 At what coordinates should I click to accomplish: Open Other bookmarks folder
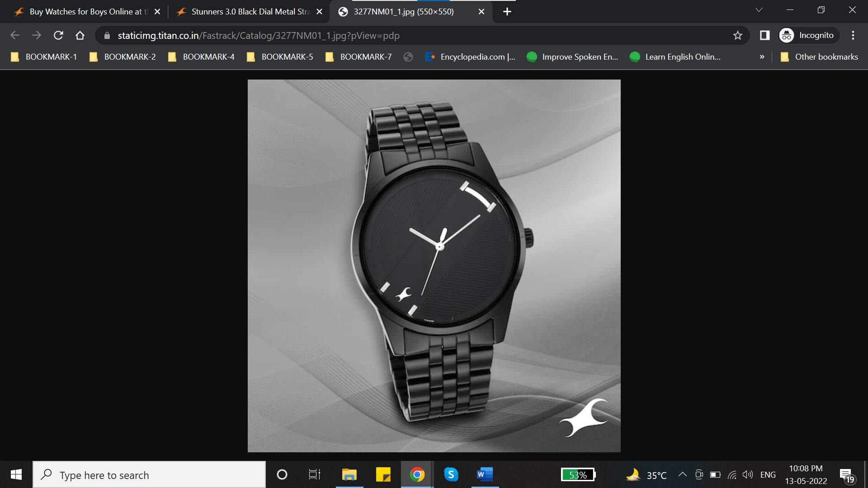pyautogui.click(x=819, y=57)
